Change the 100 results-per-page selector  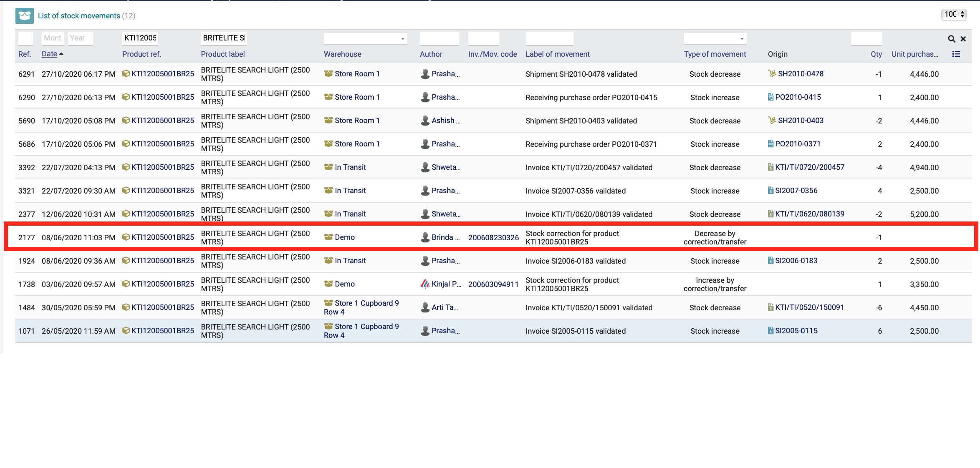click(953, 14)
